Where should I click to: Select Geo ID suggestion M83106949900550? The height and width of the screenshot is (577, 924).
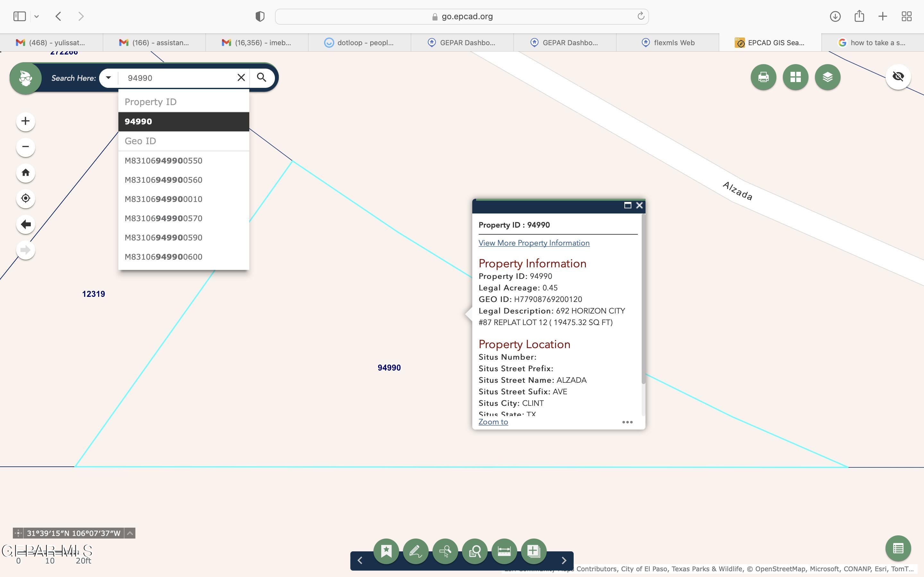[x=163, y=161]
